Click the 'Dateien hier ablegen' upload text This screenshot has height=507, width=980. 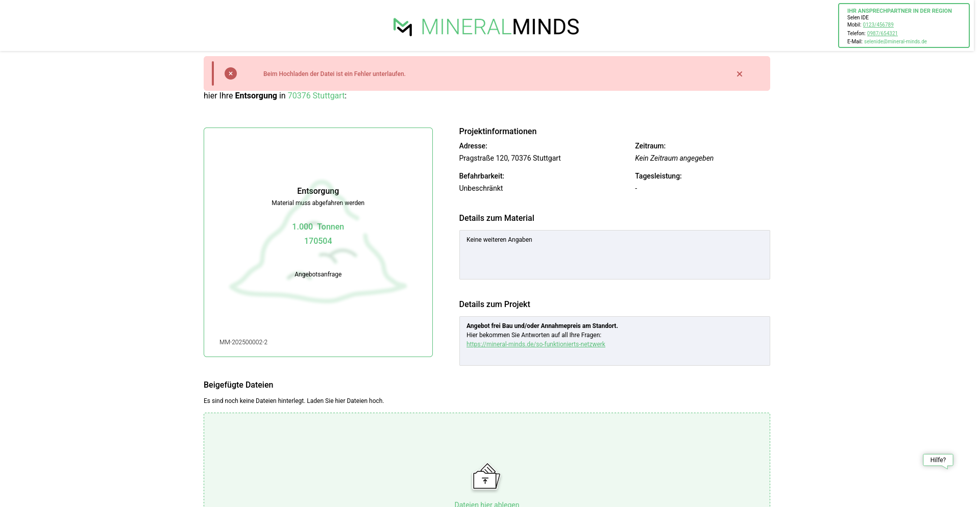[x=486, y=503]
